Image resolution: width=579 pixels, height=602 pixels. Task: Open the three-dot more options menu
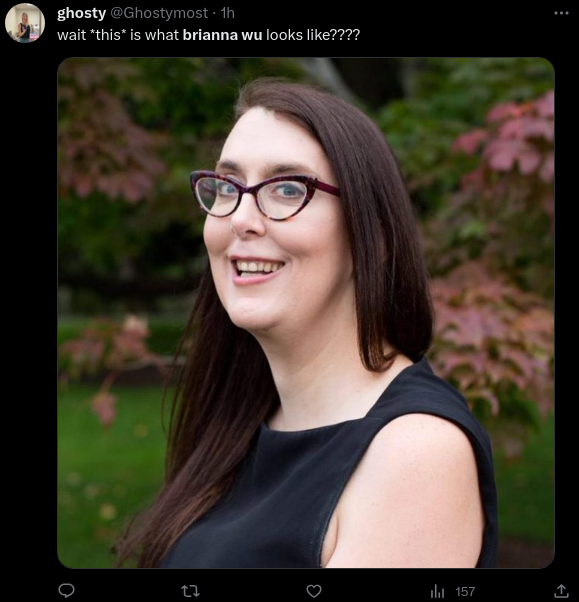[561, 13]
